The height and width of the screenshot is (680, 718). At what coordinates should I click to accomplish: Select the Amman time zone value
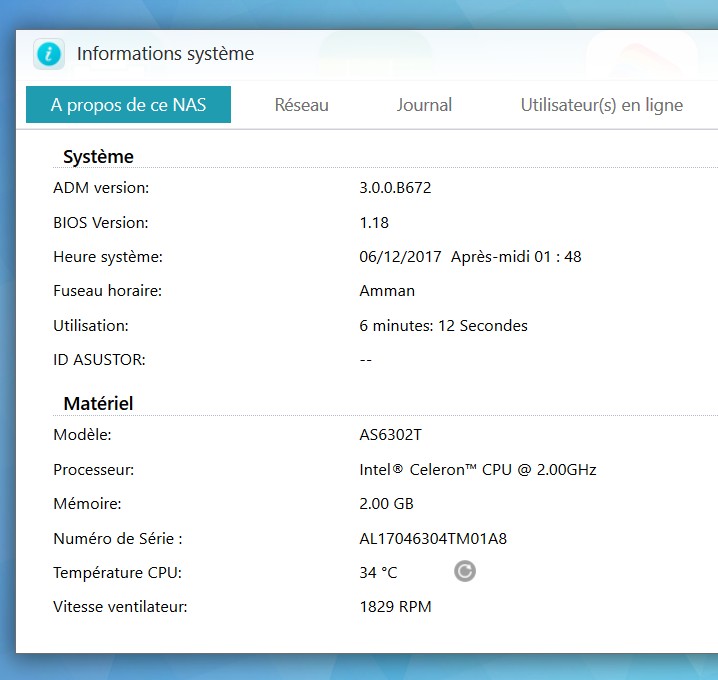tap(387, 291)
